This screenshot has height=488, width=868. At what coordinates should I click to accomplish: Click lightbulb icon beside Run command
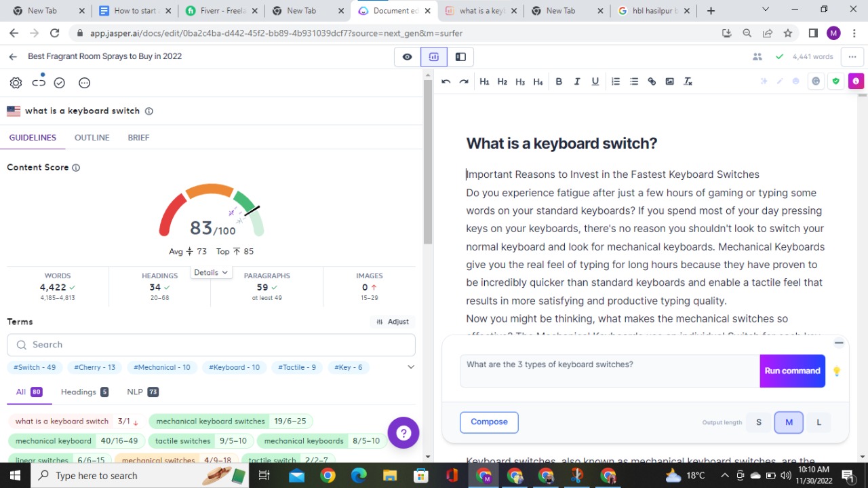click(837, 371)
